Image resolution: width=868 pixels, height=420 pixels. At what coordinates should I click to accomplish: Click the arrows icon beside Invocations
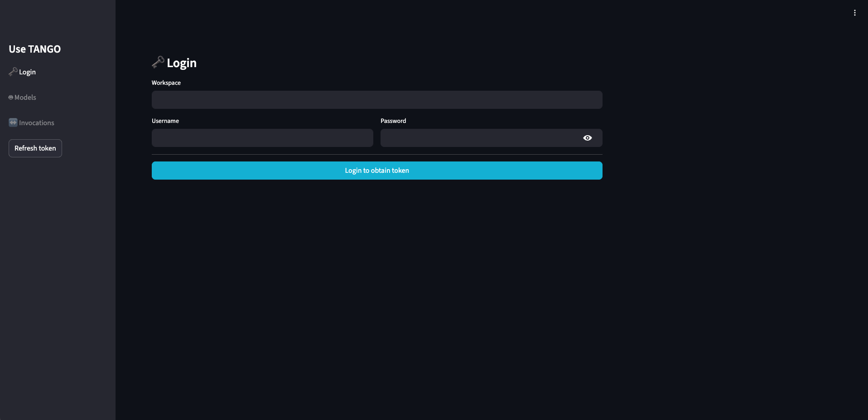13,122
